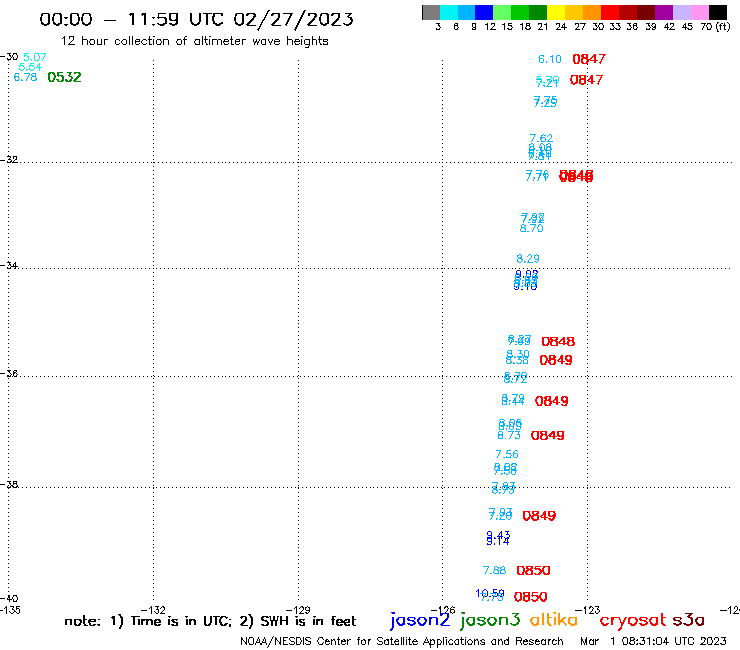
Task: Click latitude label -38
Action: 9,485
